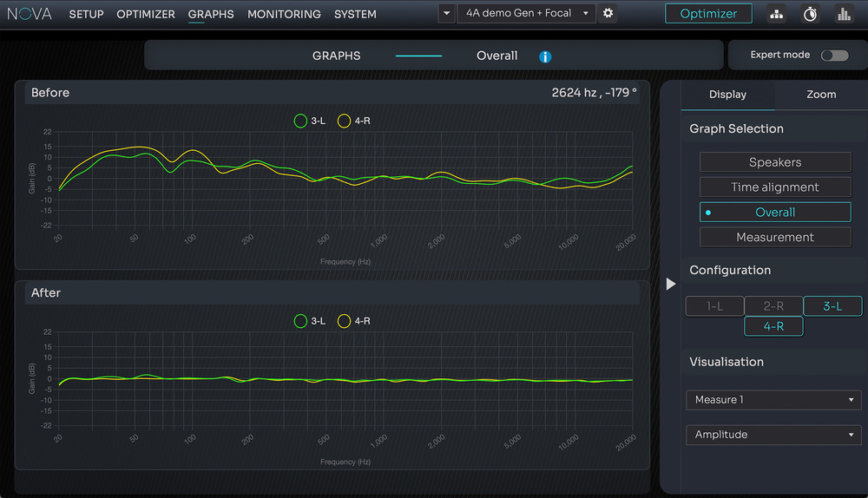Screen dimensions: 868x498
Task: Toggle the 1-L configuration channel
Action: (x=714, y=306)
